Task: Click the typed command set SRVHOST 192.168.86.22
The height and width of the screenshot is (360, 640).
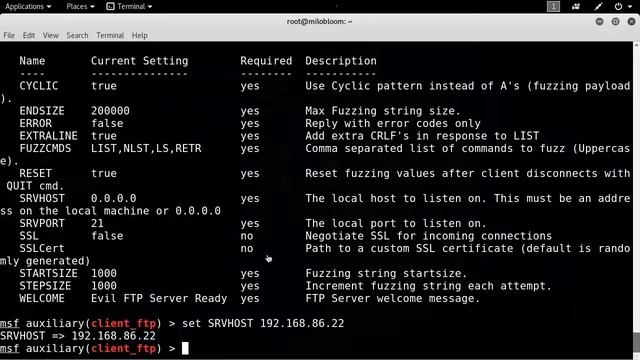Action: pyautogui.click(x=263, y=323)
